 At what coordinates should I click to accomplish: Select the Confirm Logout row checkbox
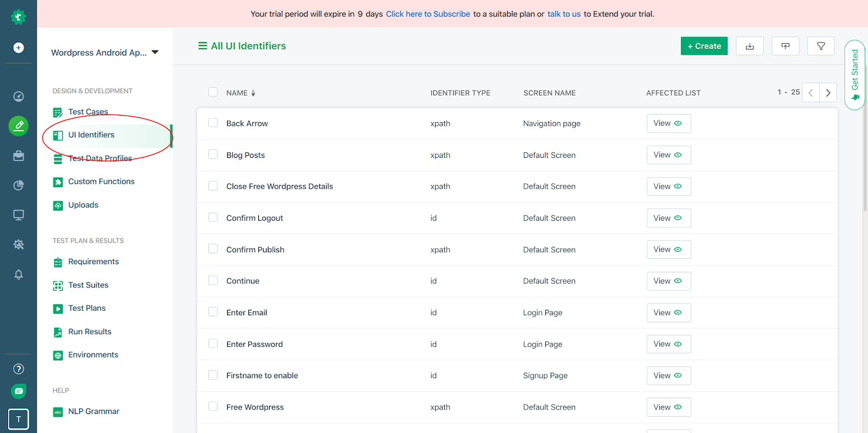[213, 218]
